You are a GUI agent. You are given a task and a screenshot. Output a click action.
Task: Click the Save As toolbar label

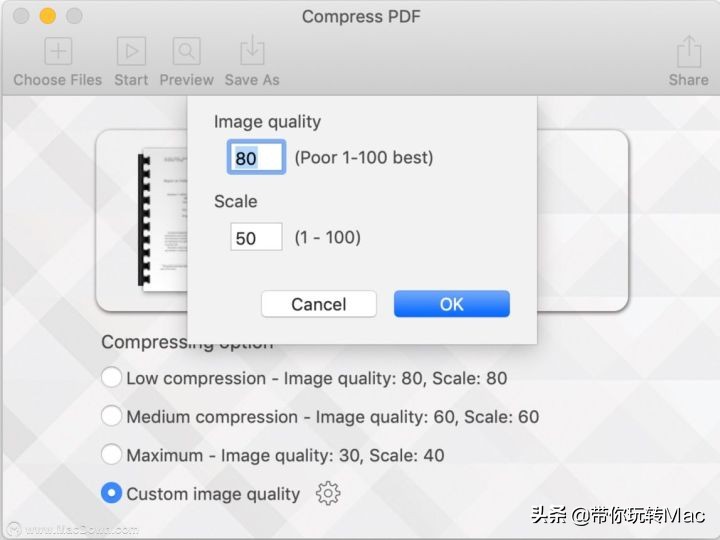click(x=252, y=80)
